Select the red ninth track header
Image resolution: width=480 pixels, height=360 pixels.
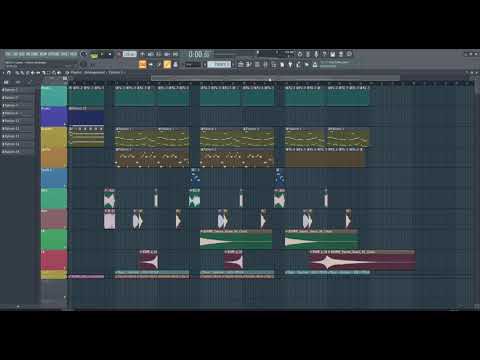[x=54, y=260]
